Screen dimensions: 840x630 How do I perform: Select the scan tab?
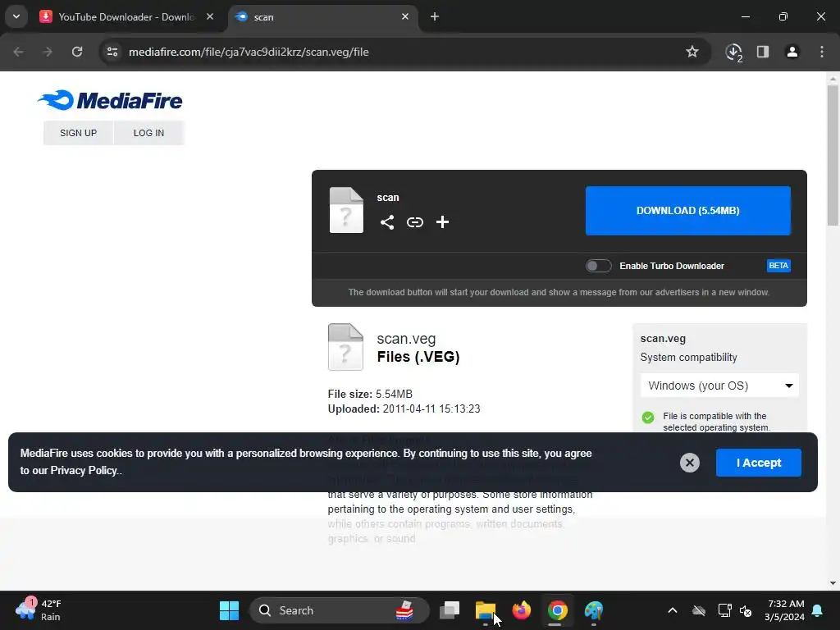(322, 16)
